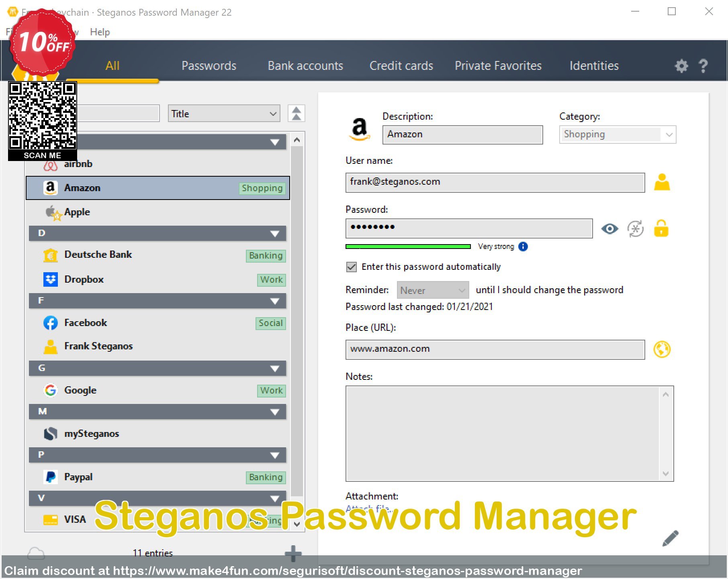Click the Frank Steganos identity icon

[50, 347]
